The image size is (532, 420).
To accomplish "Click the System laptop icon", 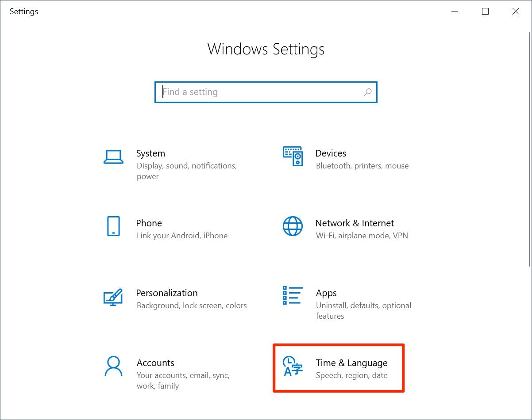I will [x=113, y=157].
